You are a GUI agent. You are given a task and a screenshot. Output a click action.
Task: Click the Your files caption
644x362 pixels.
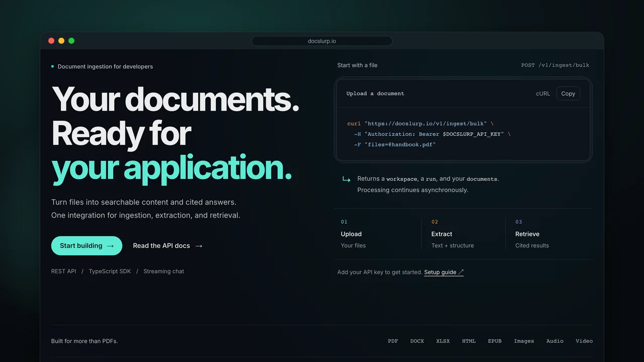(353, 246)
